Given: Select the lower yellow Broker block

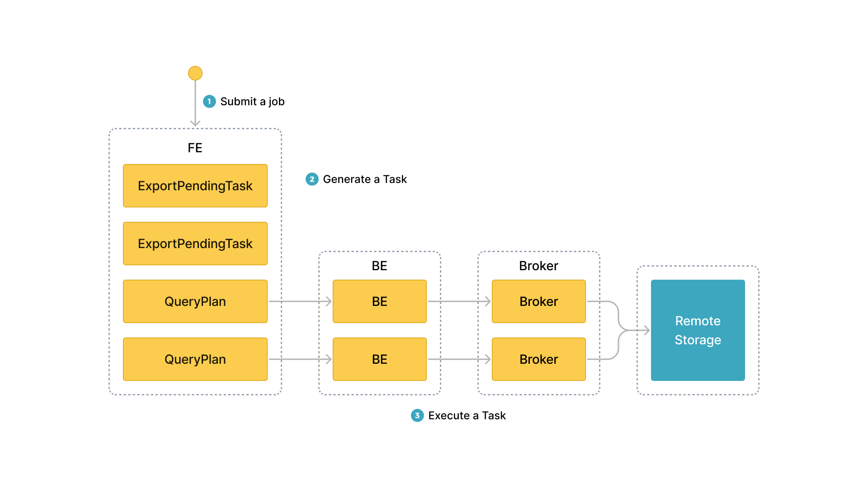Looking at the screenshot, I should 539,359.
